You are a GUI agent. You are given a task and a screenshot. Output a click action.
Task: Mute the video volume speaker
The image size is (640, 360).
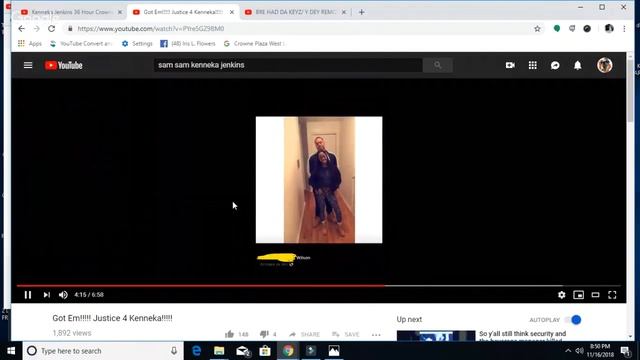click(x=63, y=295)
